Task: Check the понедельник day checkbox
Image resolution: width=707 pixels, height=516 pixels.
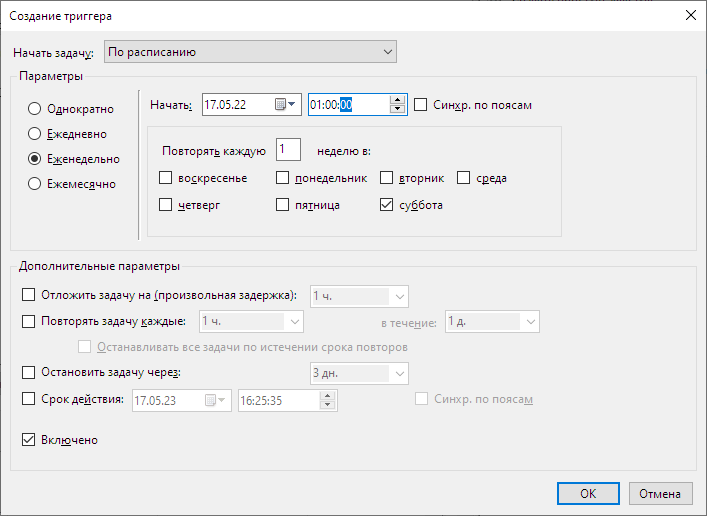Action: tap(282, 178)
